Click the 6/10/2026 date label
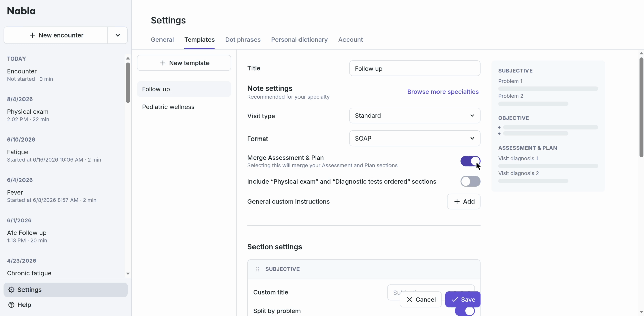The width and height of the screenshot is (644, 316). click(21, 140)
